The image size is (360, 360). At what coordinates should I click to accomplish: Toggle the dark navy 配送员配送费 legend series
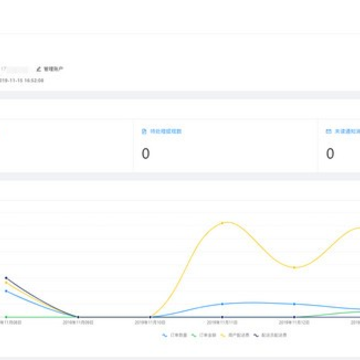[x=270, y=335]
